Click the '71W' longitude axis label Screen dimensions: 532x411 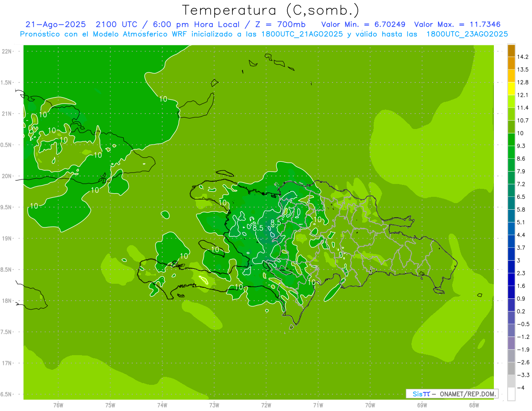pyautogui.click(x=318, y=405)
